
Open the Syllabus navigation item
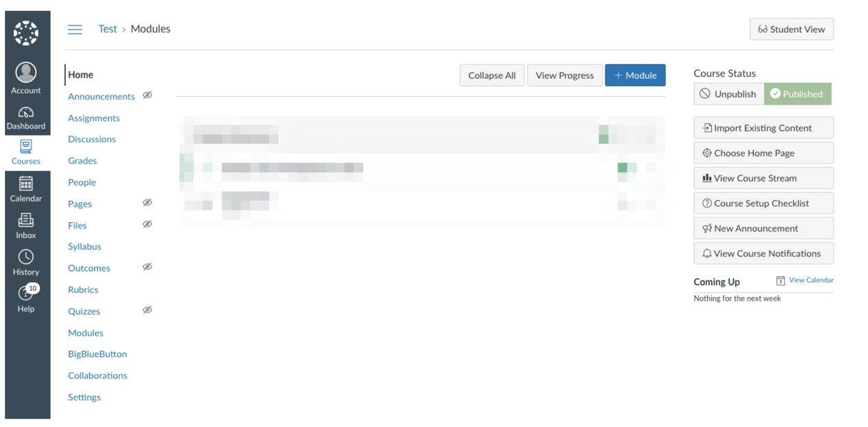pos(84,246)
